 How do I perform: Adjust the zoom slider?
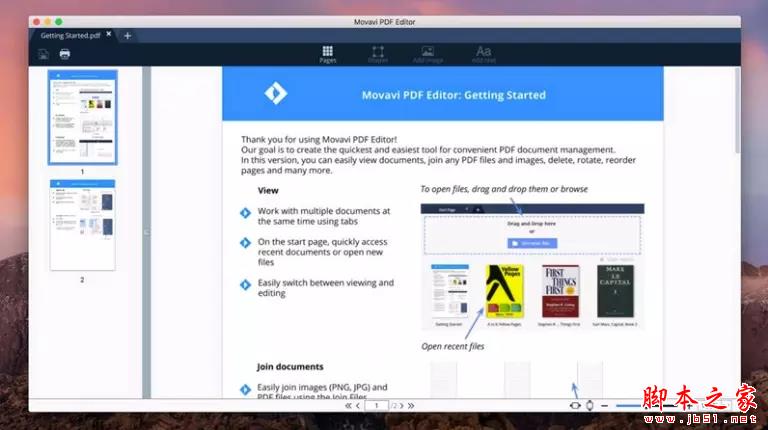[x=647, y=406]
